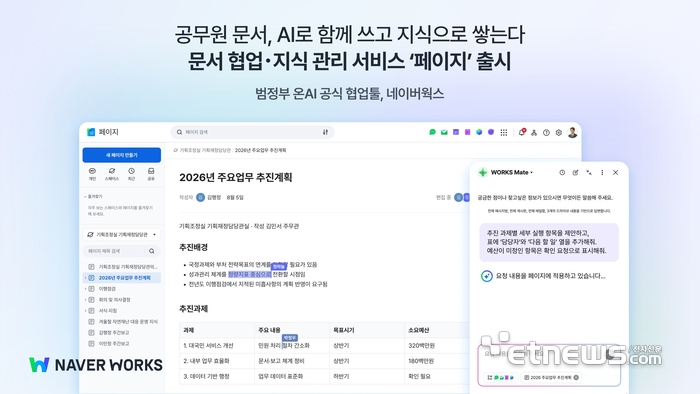The width and height of the screenshot is (700, 394).
Task: Open the 기획조정실 기획재정담당관 space dropdown
Action: click(x=121, y=234)
